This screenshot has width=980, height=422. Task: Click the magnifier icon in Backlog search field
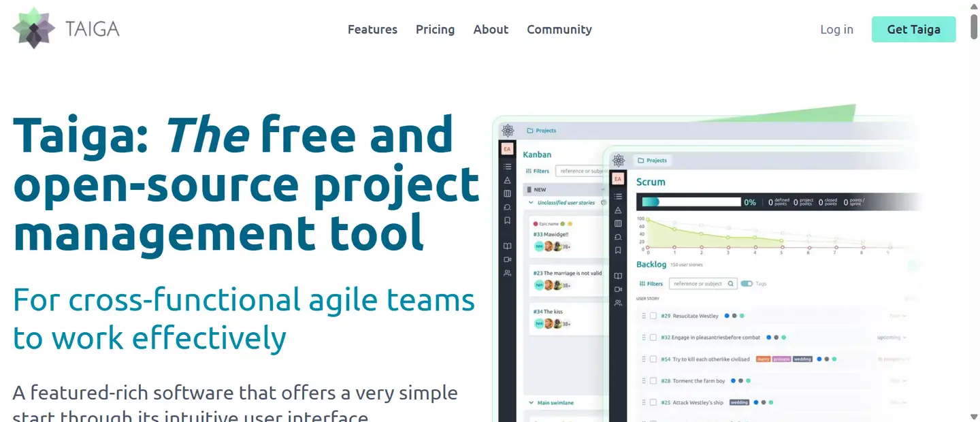[730, 284]
